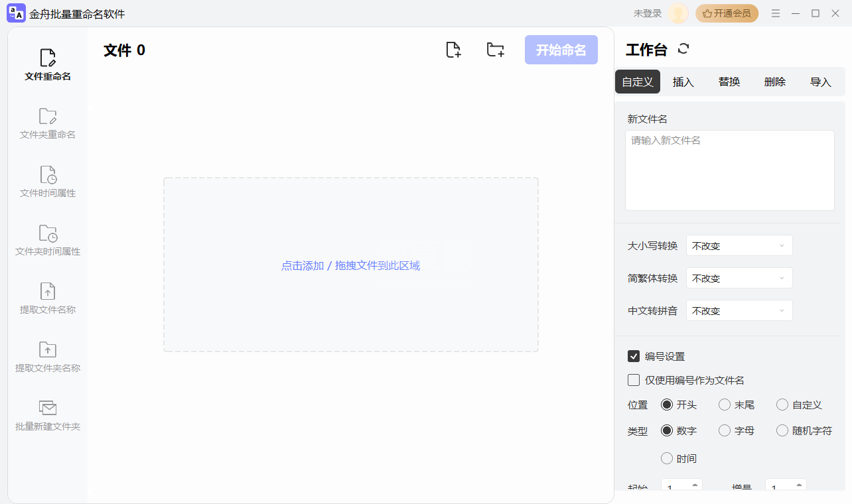
Task: Click the 起始 number stepper field
Action: (x=681, y=485)
